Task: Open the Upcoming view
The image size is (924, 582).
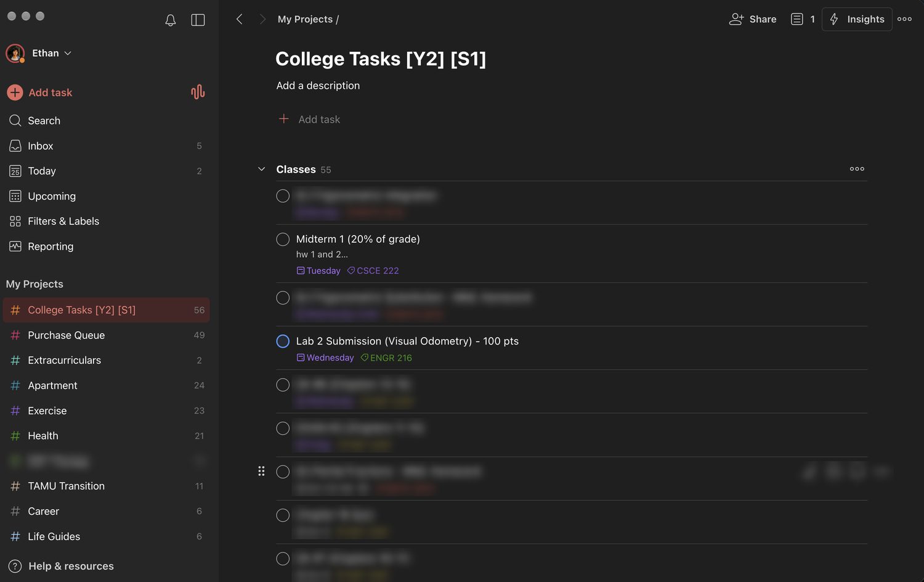Action: tap(106, 196)
